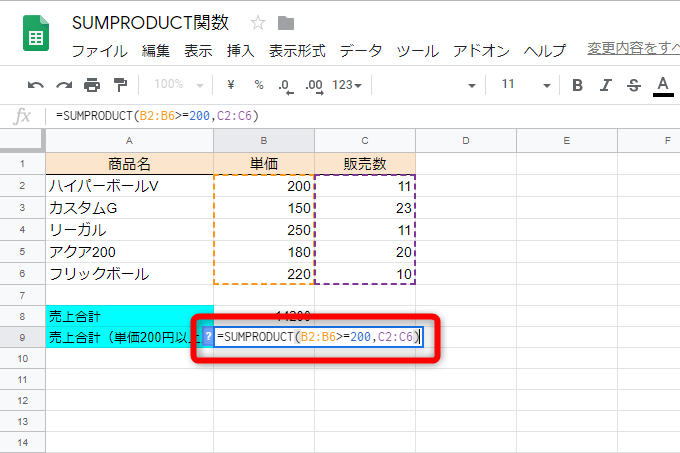Select the 商品名 header cell
Screen dimensions: 680x453
coord(129,164)
